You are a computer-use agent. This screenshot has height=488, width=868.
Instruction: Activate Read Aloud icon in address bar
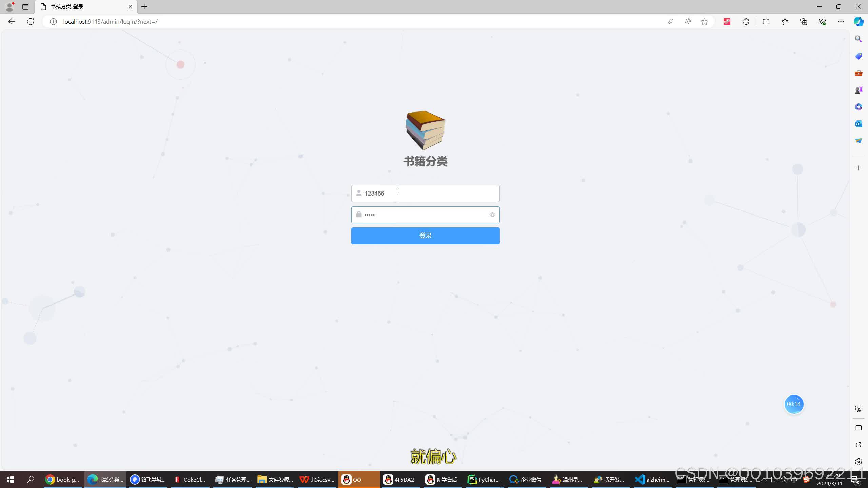[687, 22]
